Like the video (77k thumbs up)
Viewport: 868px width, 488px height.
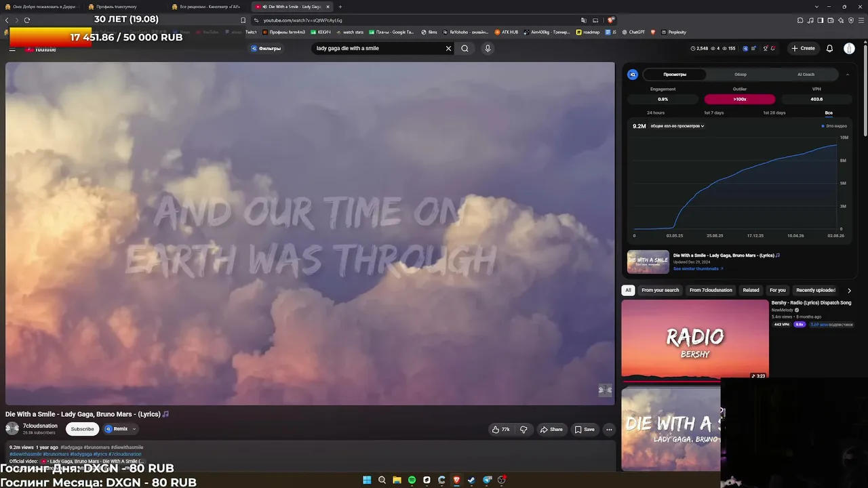500,429
